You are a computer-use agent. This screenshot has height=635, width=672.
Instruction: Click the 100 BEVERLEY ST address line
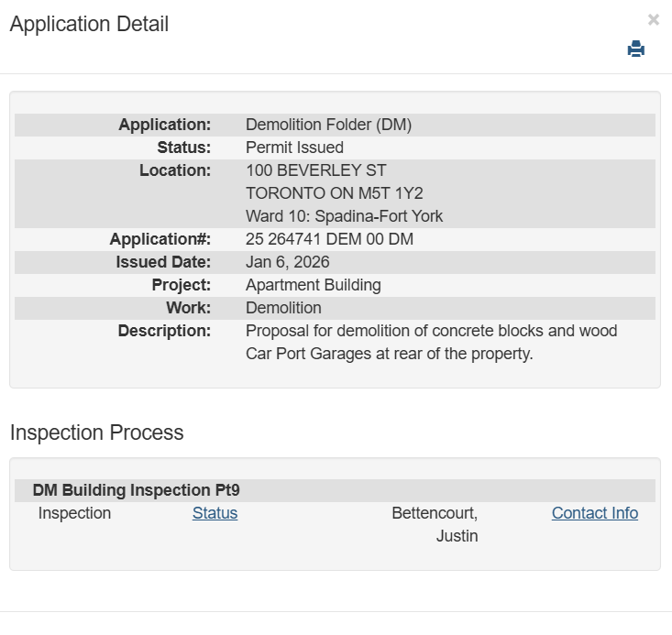tap(315, 170)
